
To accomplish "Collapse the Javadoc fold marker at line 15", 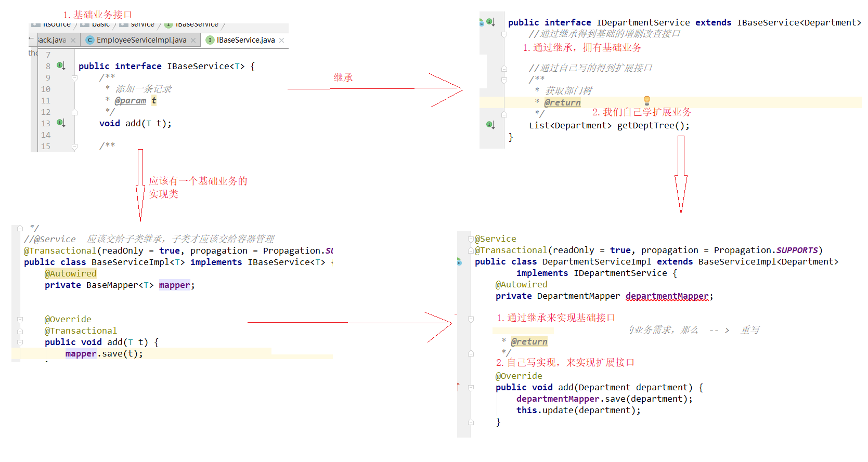I will pyautogui.click(x=74, y=147).
